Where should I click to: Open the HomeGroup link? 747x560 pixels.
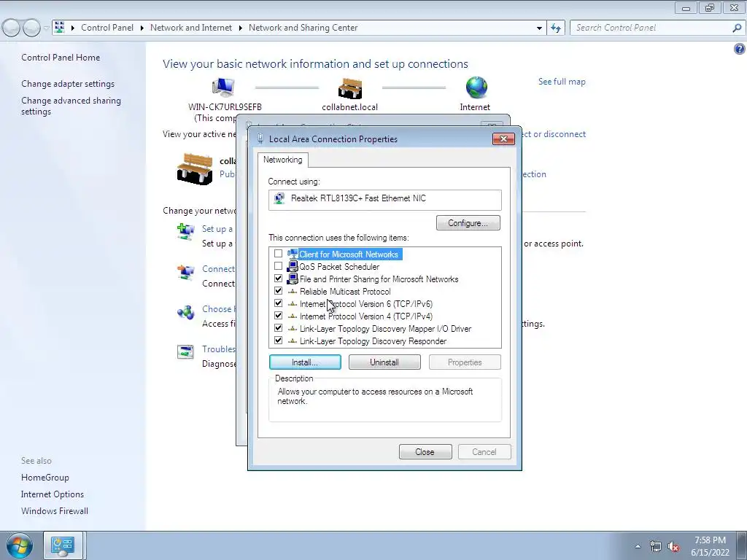(44, 478)
